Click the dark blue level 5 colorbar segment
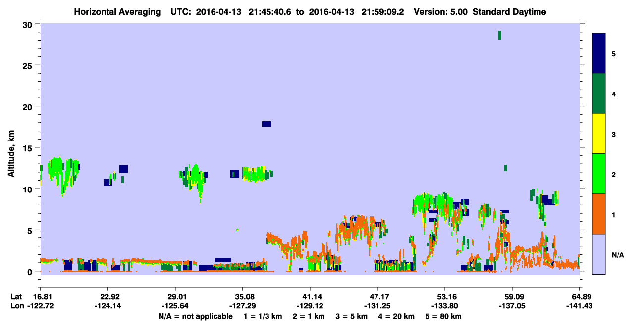The width and height of the screenshot is (644, 330). [599, 53]
